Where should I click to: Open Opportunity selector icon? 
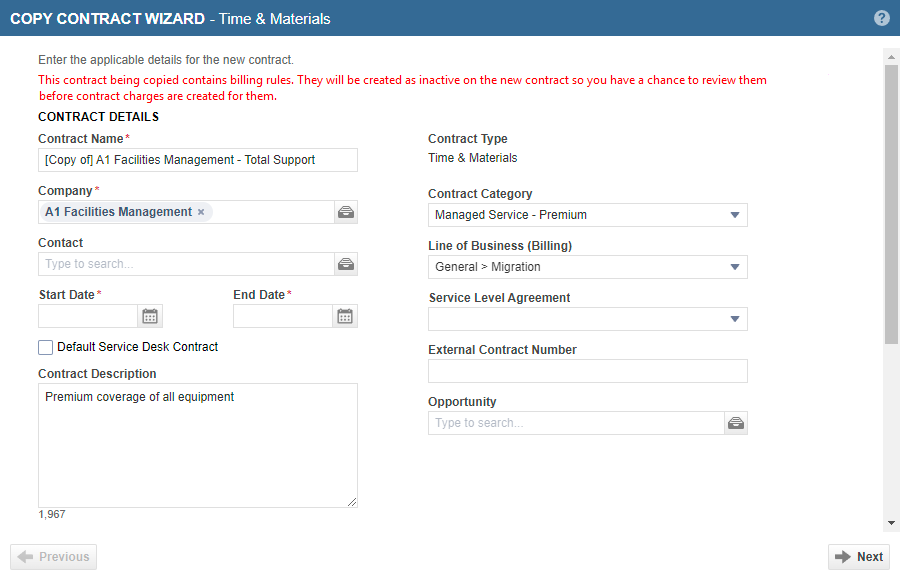pos(735,423)
